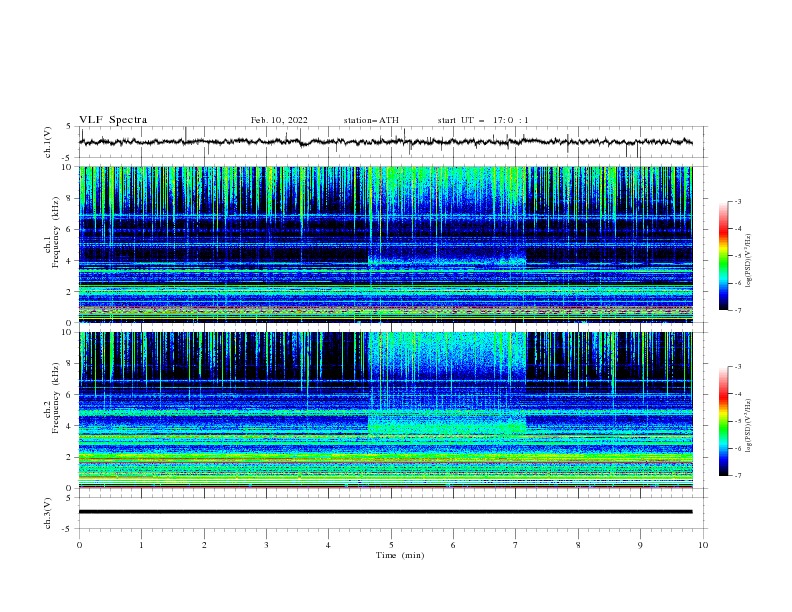Click the 'VLF Spectra' title text
This screenshot has height=612, width=792.
click(113, 120)
